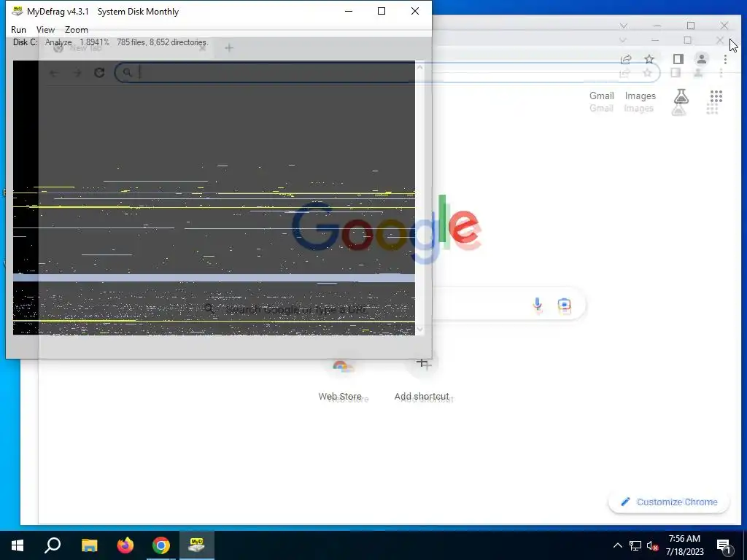Open the Google apps grid

tap(716, 96)
